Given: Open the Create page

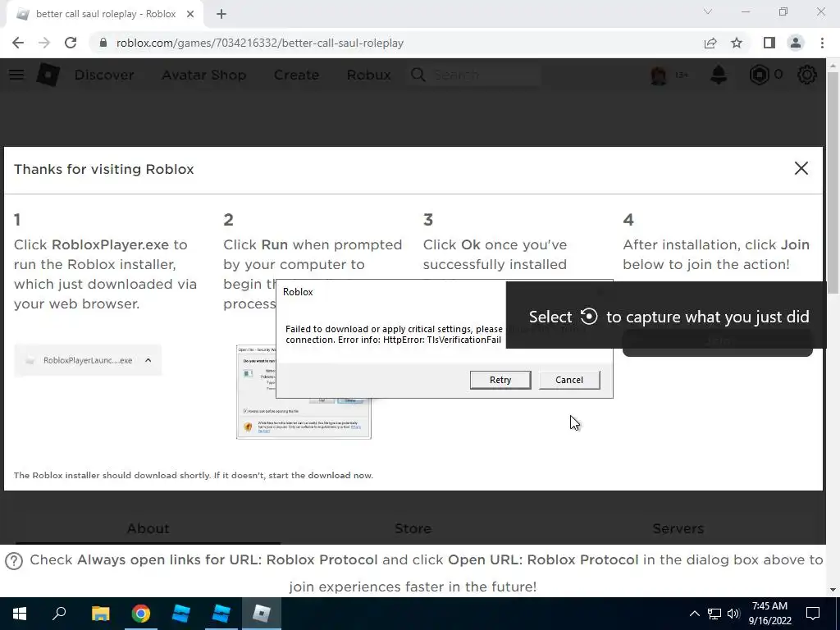Looking at the screenshot, I should [296, 75].
